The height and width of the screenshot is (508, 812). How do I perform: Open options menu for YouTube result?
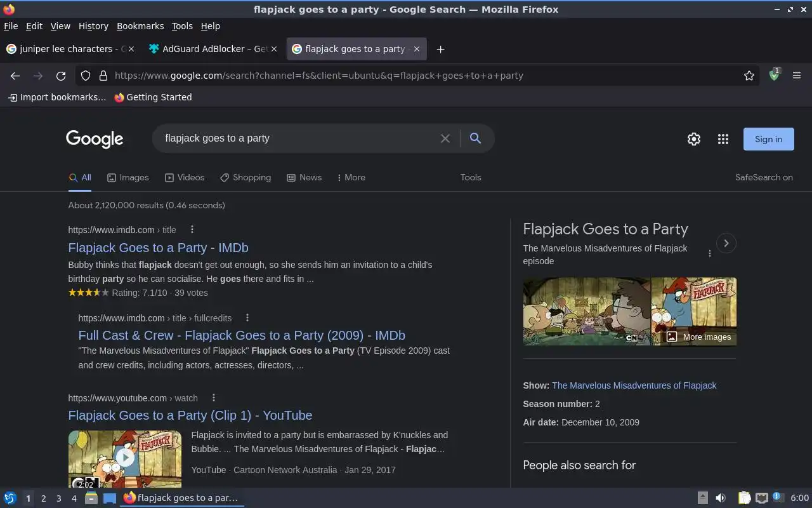[x=214, y=398]
